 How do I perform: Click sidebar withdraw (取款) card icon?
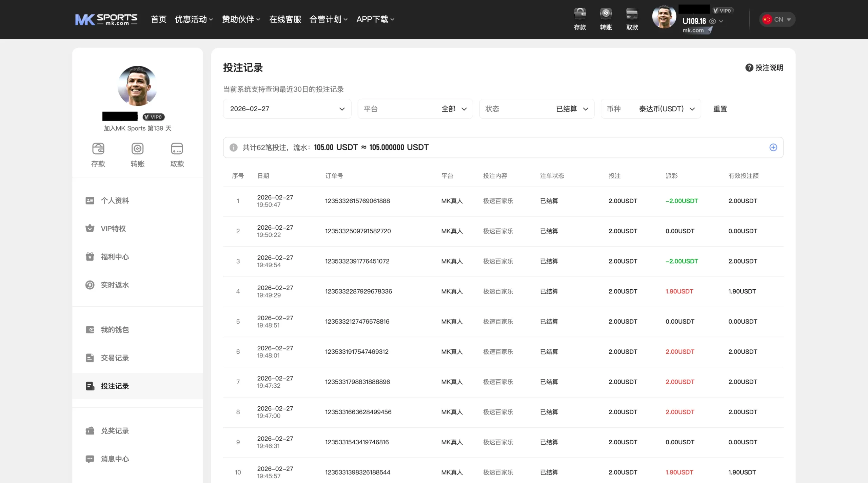177,149
